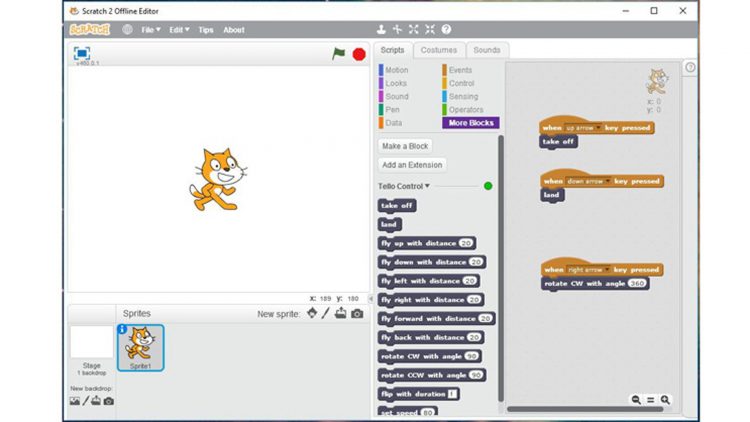The image size is (750, 422).
Task: Collapse the stage with the small arrow
Action: pyautogui.click(x=371, y=299)
